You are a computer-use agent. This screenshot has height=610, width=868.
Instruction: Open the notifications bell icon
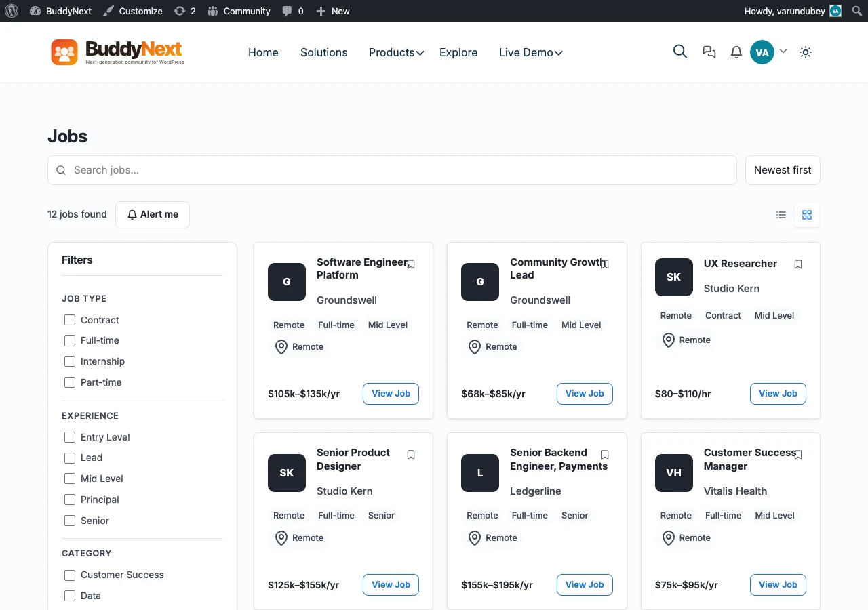(736, 52)
